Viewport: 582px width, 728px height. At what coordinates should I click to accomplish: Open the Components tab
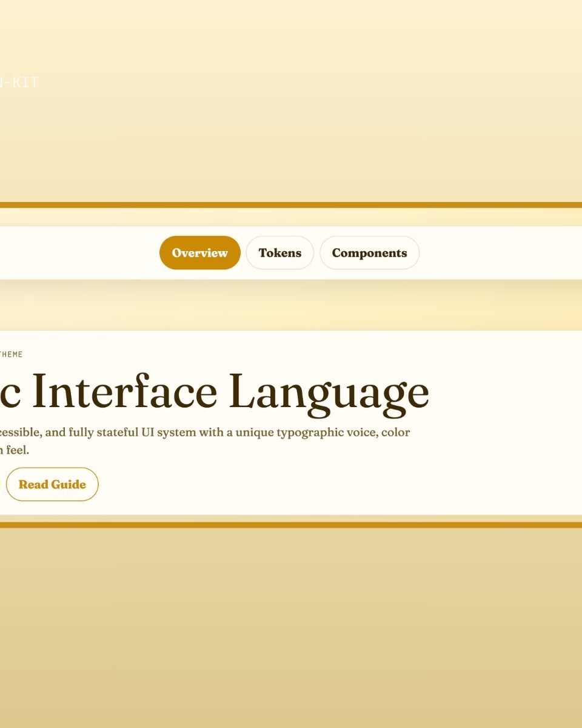(369, 253)
